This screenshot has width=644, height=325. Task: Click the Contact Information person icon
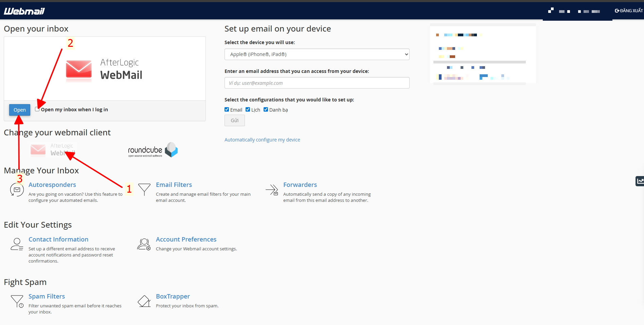pos(17,244)
